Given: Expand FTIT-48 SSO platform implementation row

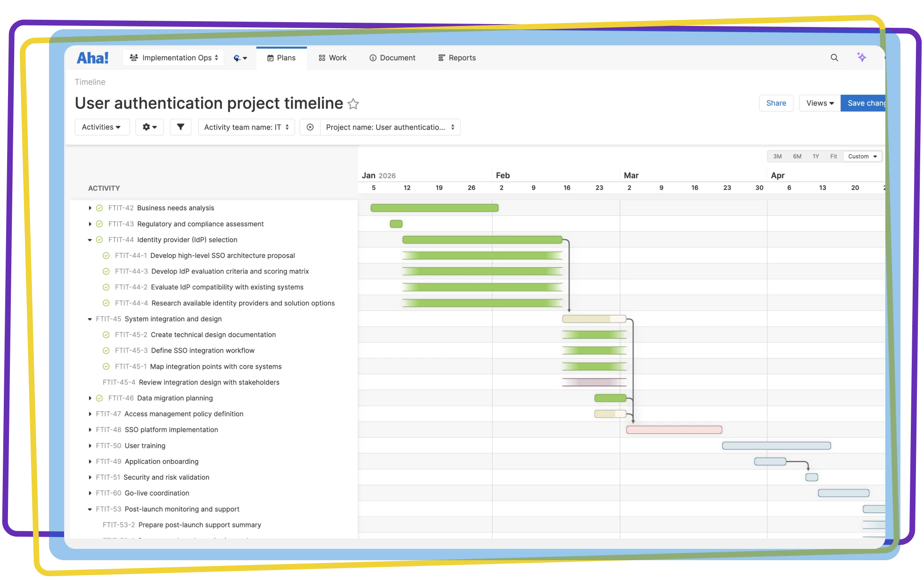Looking at the screenshot, I should 90,430.
